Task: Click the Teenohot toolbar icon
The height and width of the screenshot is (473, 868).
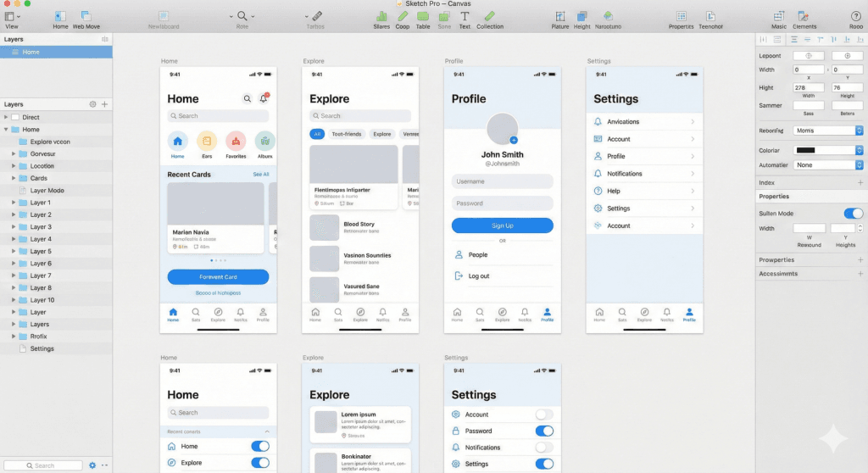Action: [710, 17]
